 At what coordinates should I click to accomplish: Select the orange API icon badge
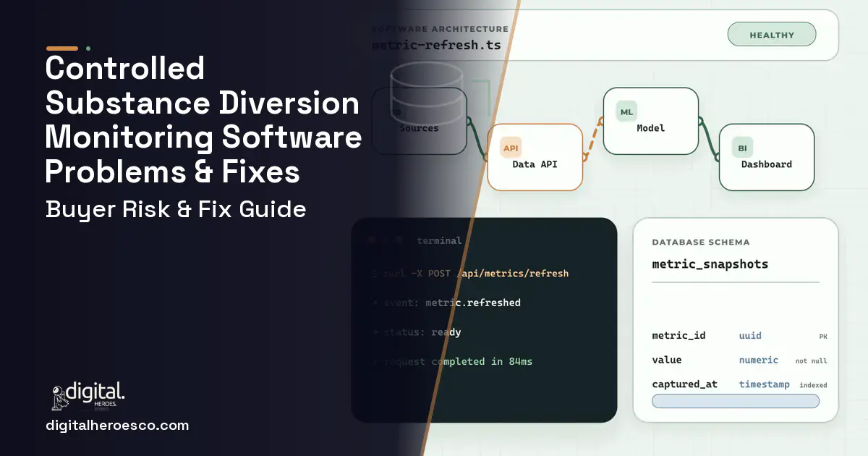tap(511, 148)
